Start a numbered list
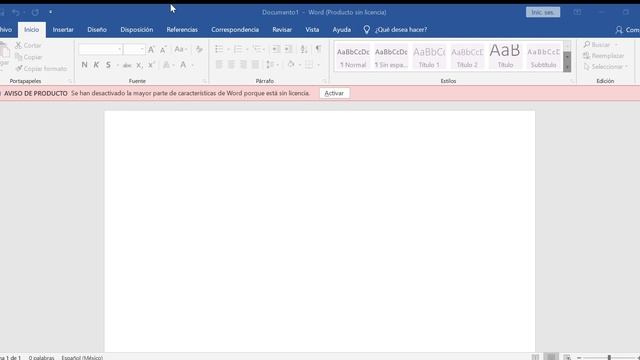640x360 pixels. click(x=238, y=49)
